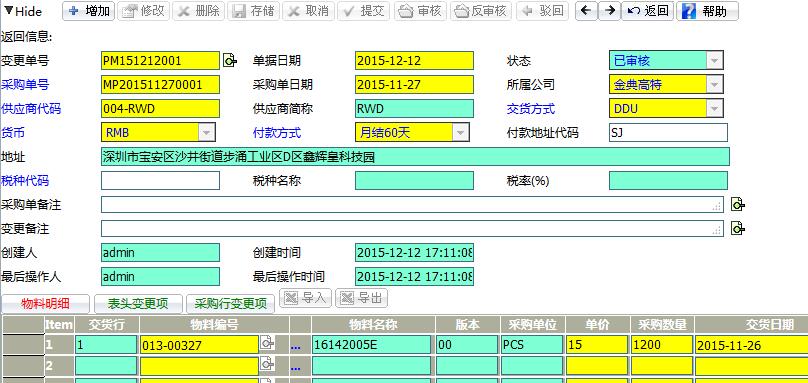Click the 提交 (Submit) toolbar button
The image size is (808, 383).
[x=363, y=11]
